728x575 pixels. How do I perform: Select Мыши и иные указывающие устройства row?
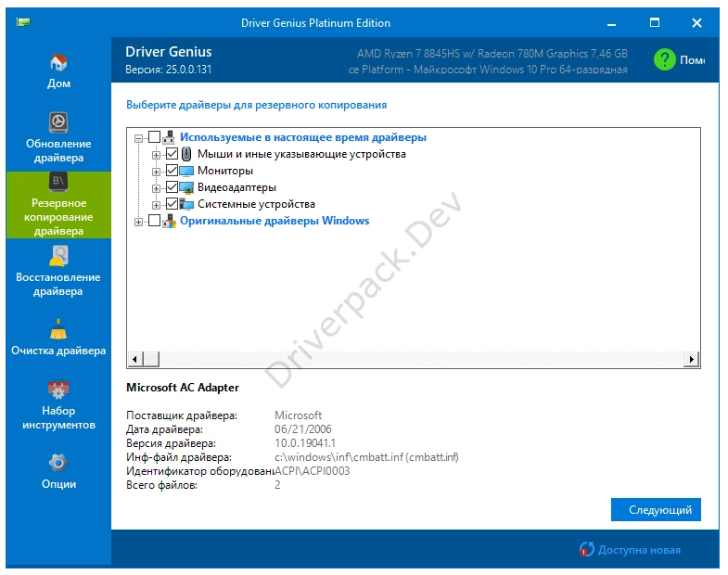[301, 154]
